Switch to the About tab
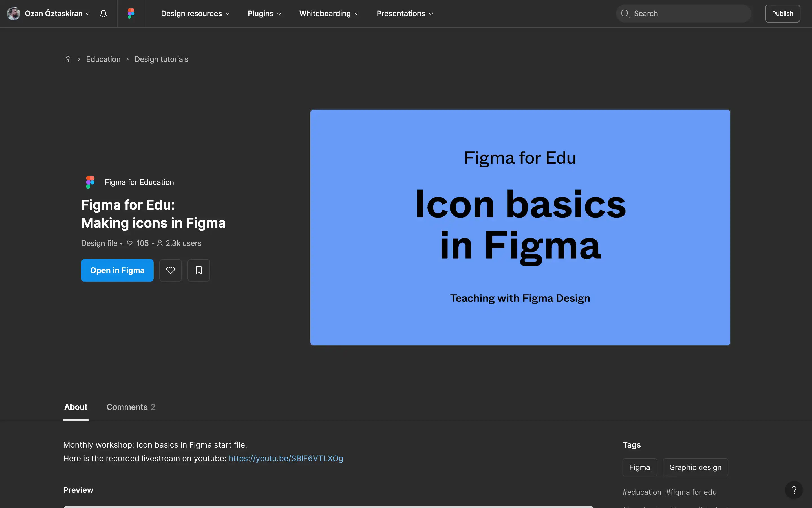This screenshot has height=508, width=812. (x=76, y=407)
